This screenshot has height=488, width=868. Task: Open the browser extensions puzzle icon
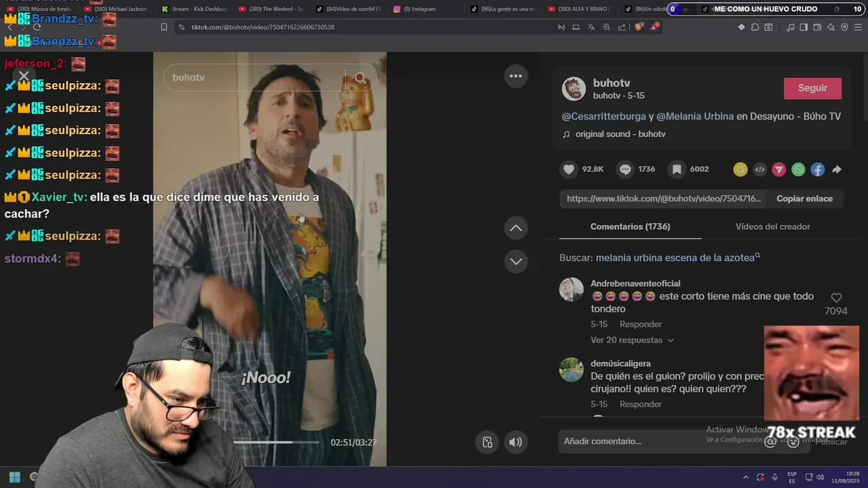[755, 27]
